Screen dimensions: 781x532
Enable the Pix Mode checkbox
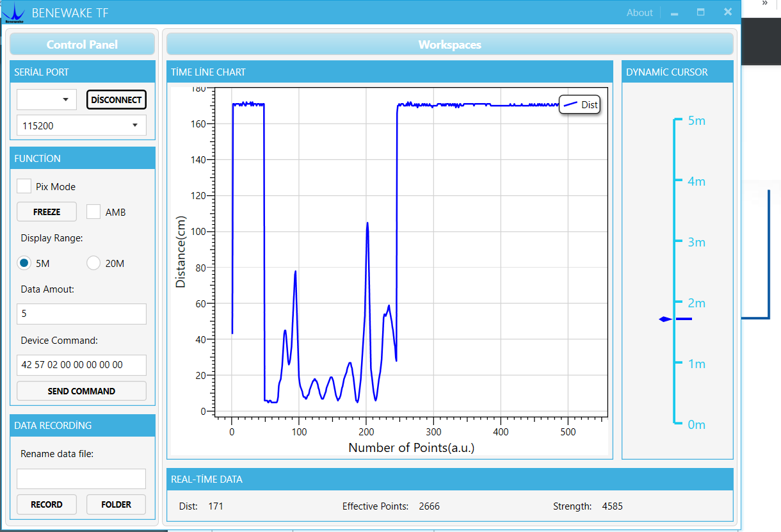click(24, 186)
